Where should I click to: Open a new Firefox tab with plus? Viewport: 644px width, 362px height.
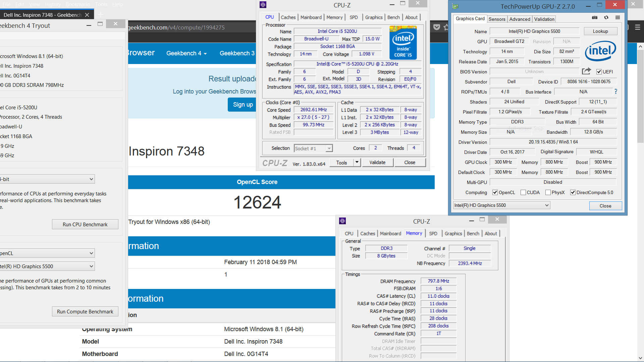(x=101, y=15)
